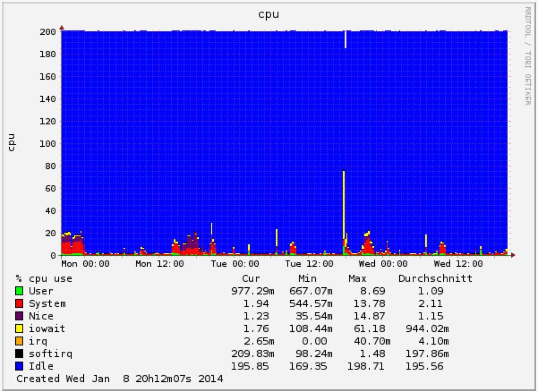
Task: Click softirq minimum value 98.24m
Action: coord(313,354)
